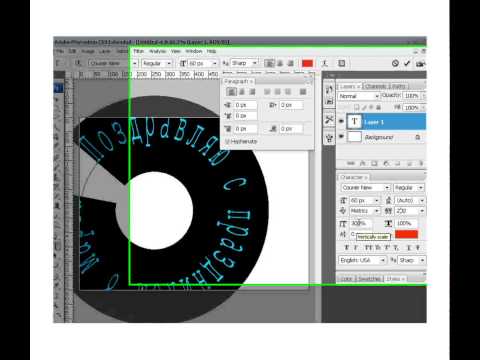Switch to the Swatches tab
The image size is (480, 360).
370,279
